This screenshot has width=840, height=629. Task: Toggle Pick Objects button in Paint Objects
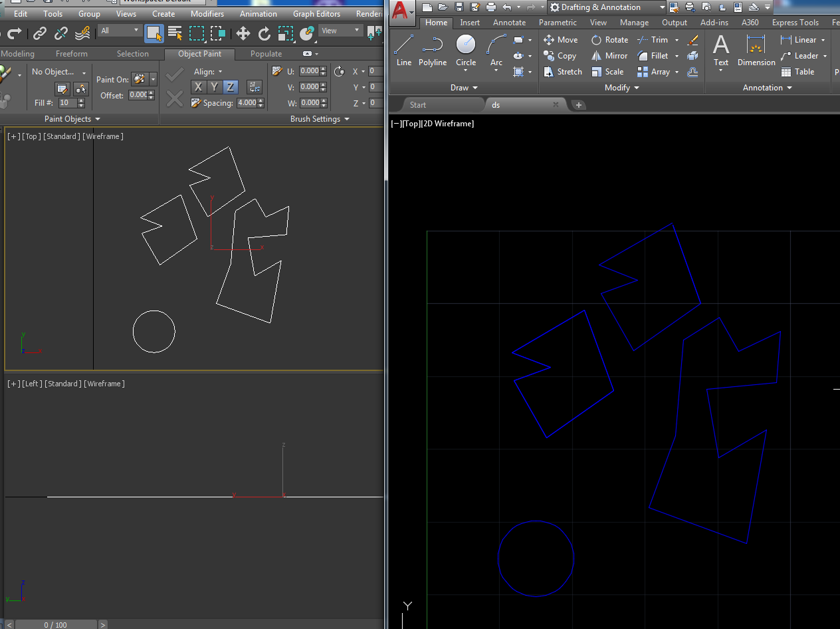(x=81, y=88)
